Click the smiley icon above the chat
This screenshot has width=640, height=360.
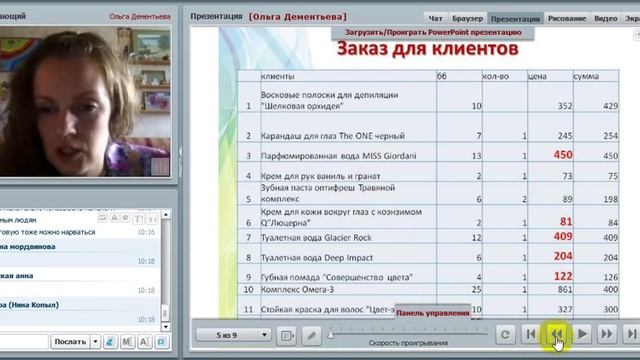click(x=125, y=218)
